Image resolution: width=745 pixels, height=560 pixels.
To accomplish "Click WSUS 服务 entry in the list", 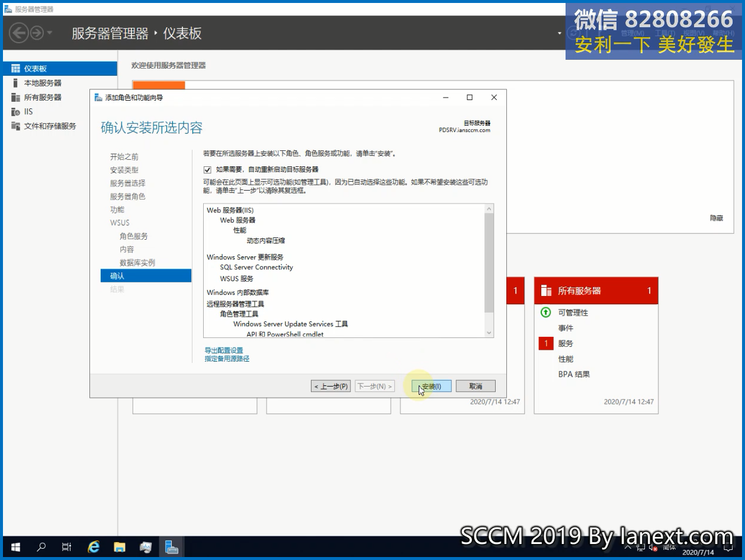I will [x=236, y=279].
